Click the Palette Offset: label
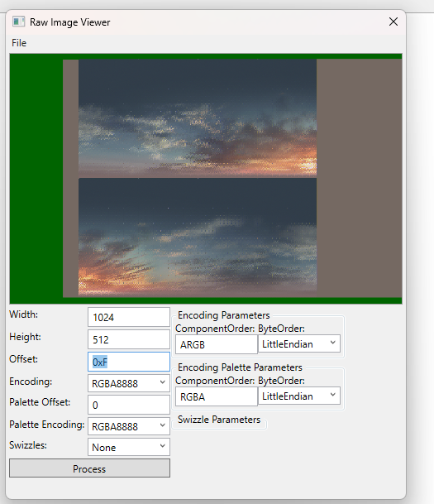Viewport: 434px width, 504px height. pos(40,402)
